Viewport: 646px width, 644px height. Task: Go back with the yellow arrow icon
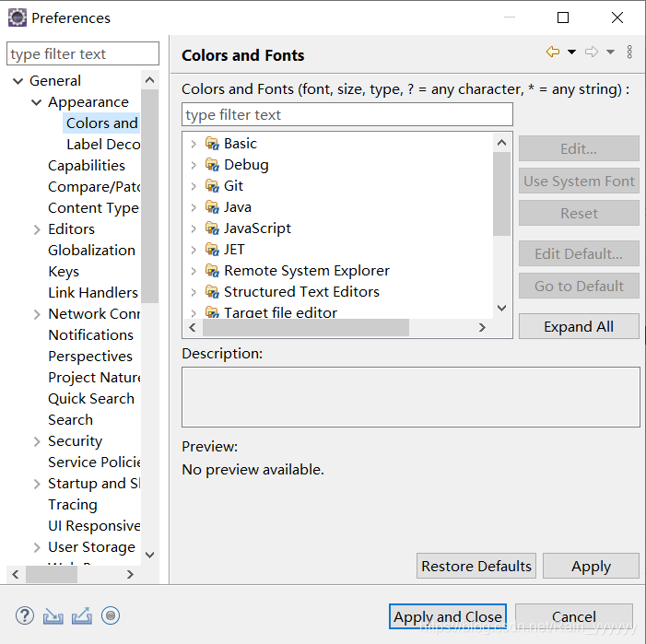pyautogui.click(x=553, y=52)
